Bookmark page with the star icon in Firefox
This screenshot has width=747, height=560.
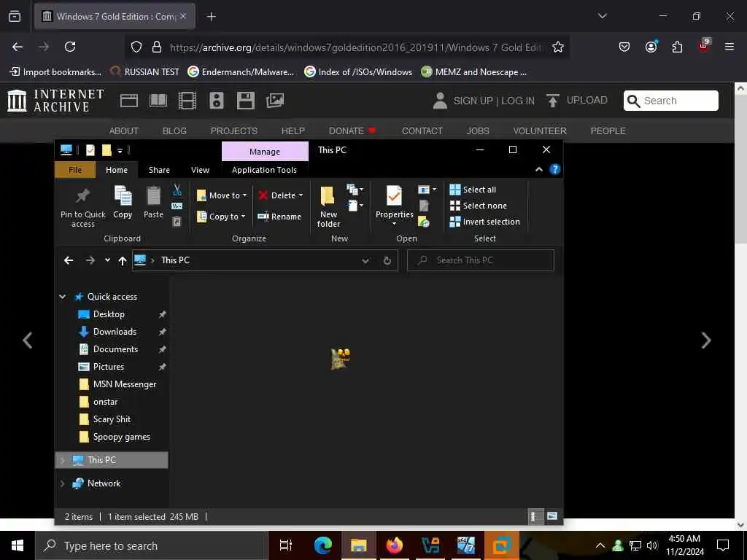pos(558,47)
